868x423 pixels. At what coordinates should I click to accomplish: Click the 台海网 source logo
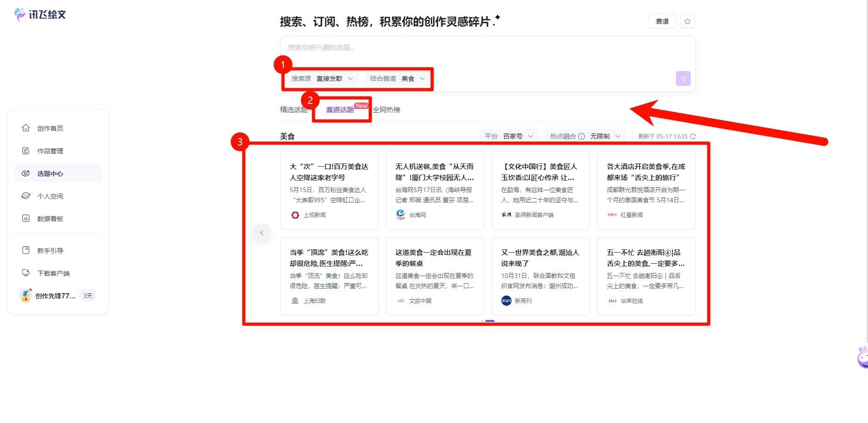pyautogui.click(x=401, y=214)
